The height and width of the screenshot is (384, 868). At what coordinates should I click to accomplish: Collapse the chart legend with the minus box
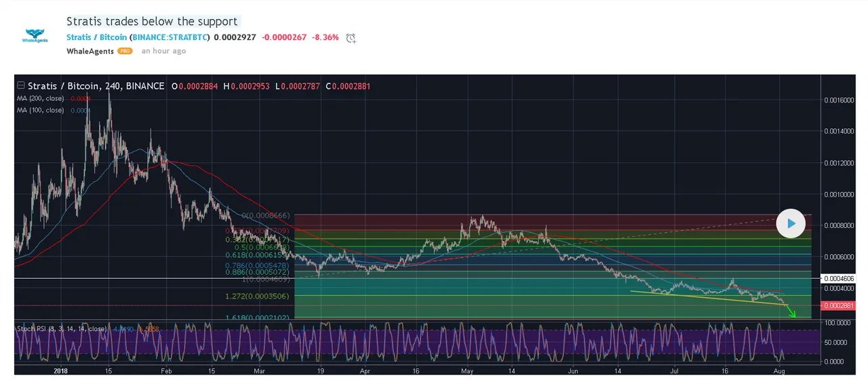pos(21,86)
